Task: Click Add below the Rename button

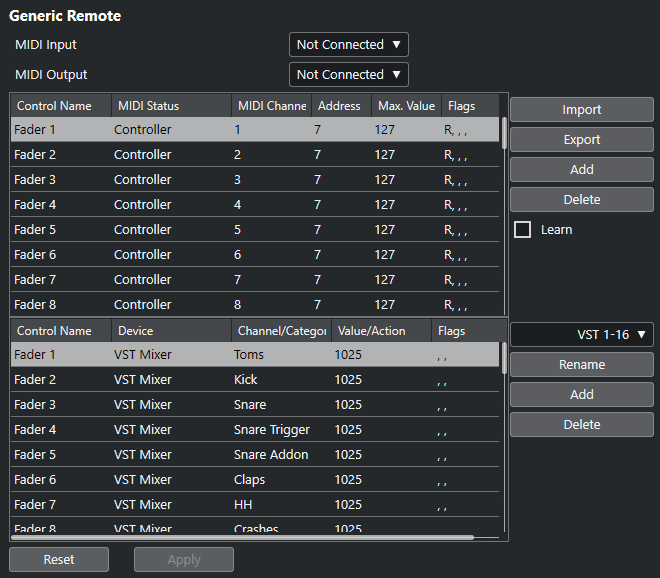Action: [x=582, y=394]
